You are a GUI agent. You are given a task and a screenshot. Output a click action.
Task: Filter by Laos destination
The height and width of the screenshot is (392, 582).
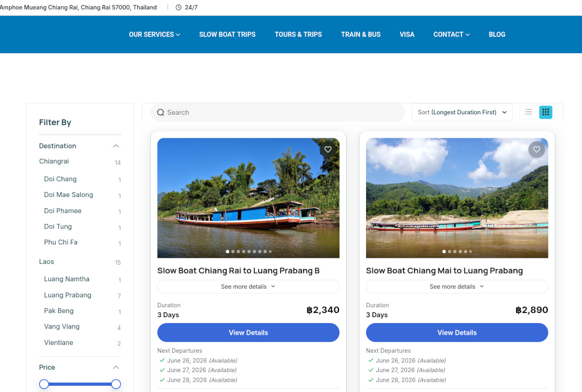[46, 262]
